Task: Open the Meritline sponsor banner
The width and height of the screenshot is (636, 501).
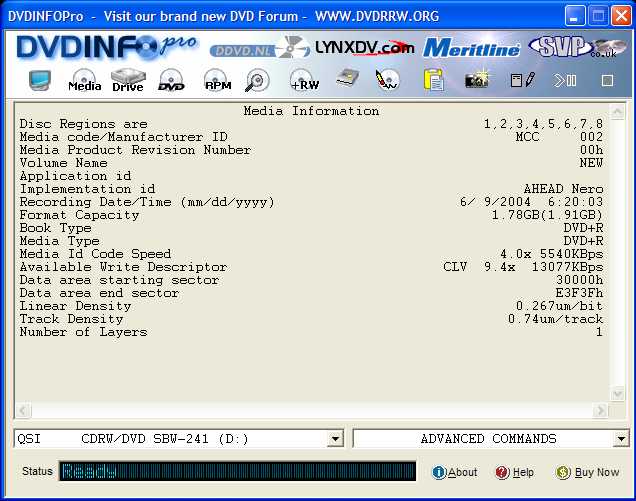Action: coord(471,47)
